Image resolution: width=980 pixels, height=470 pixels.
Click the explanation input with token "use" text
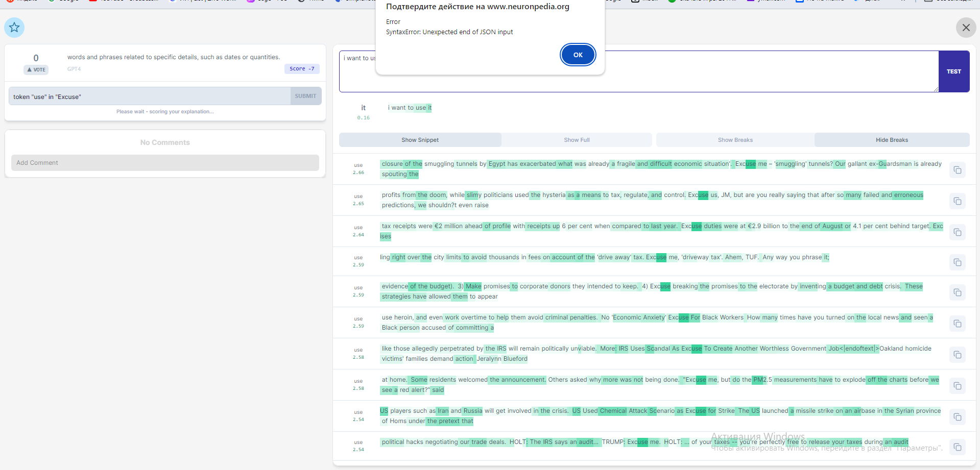pos(150,96)
